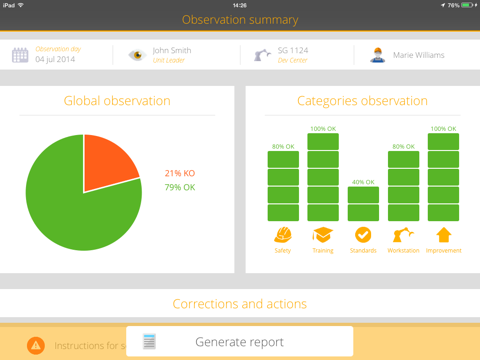Tap the document icon in Generate report

click(149, 341)
